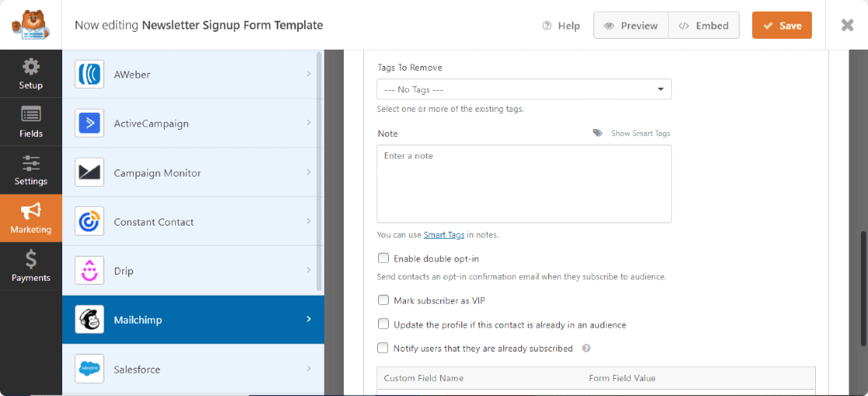Open Payments dollar sign icon
868x396 pixels.
coord(30,259)
